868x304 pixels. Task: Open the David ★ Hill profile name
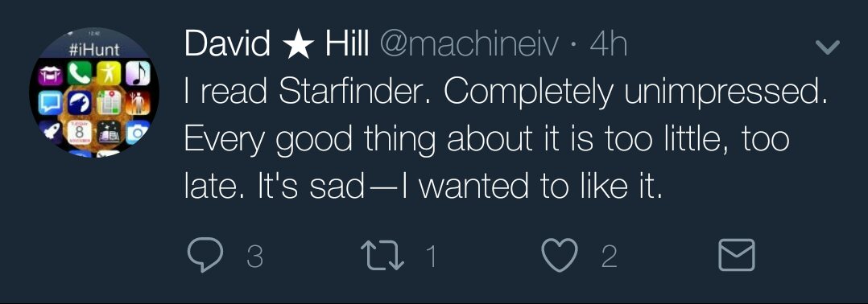coord(277,43)
